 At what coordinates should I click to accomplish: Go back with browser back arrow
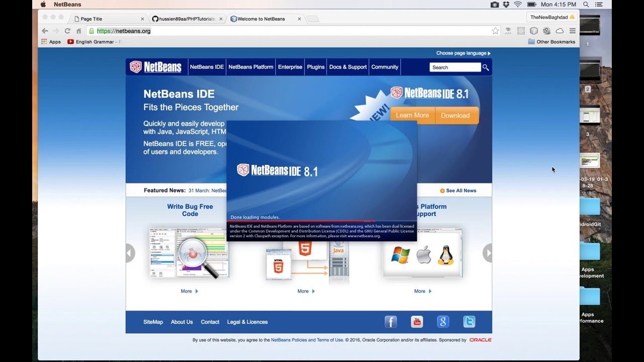tap(45, 31)
